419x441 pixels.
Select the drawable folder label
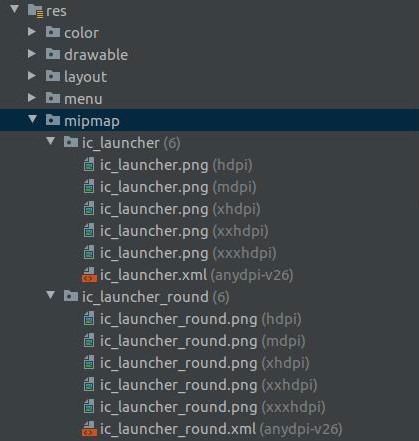click(x=96, y=55)
